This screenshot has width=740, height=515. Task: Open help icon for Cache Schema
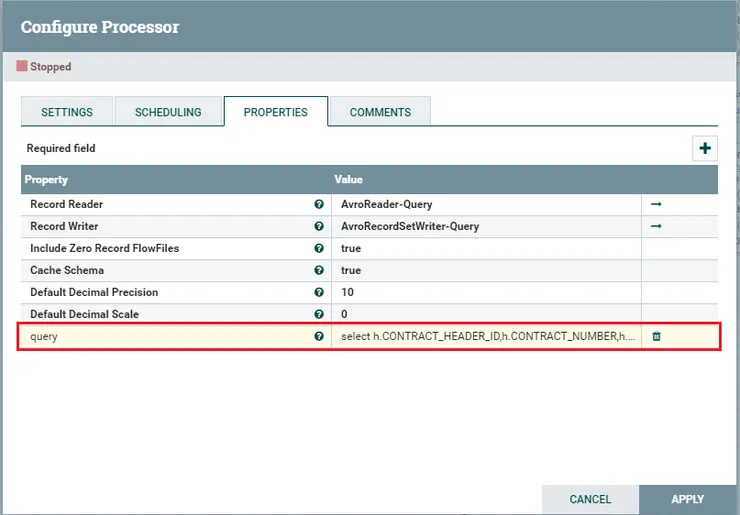pyautogui.click(x=319, y=270)
